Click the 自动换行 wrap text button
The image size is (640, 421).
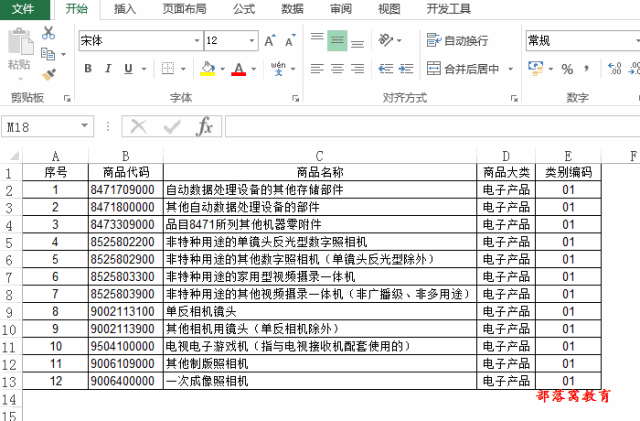point(457,40)
